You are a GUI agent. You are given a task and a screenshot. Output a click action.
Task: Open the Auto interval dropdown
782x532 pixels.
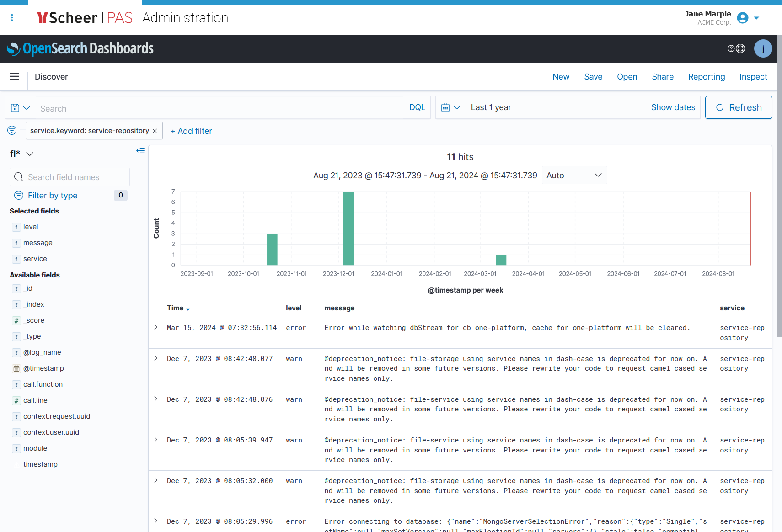[574, 175]
